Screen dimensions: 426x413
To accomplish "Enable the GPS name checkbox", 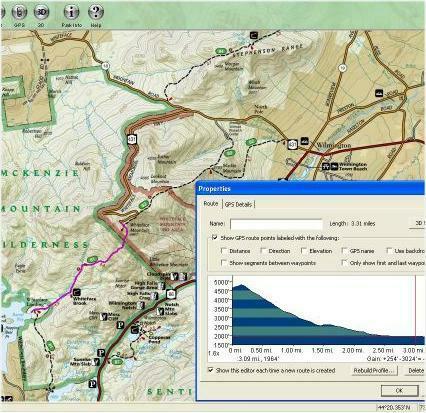I will click(344, 251).
